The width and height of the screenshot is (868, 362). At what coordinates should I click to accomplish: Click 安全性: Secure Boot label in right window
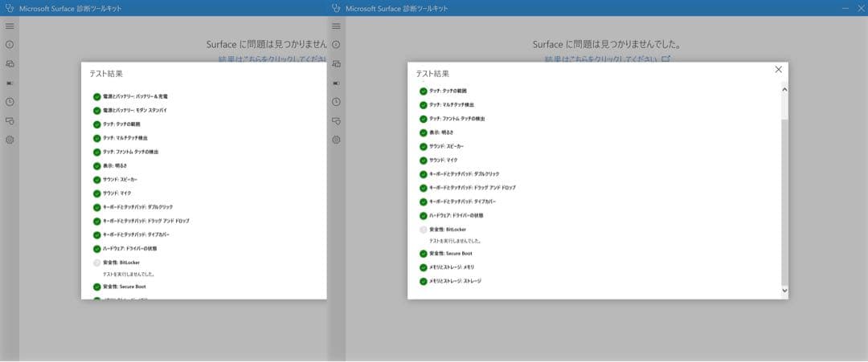tap(450, 254)
